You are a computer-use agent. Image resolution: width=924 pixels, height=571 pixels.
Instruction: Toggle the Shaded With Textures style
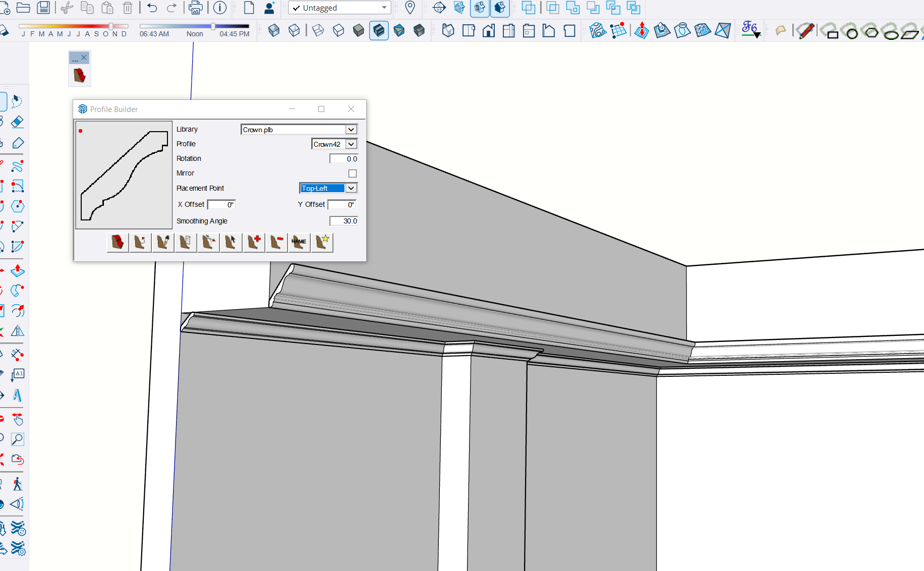(379, 31)
